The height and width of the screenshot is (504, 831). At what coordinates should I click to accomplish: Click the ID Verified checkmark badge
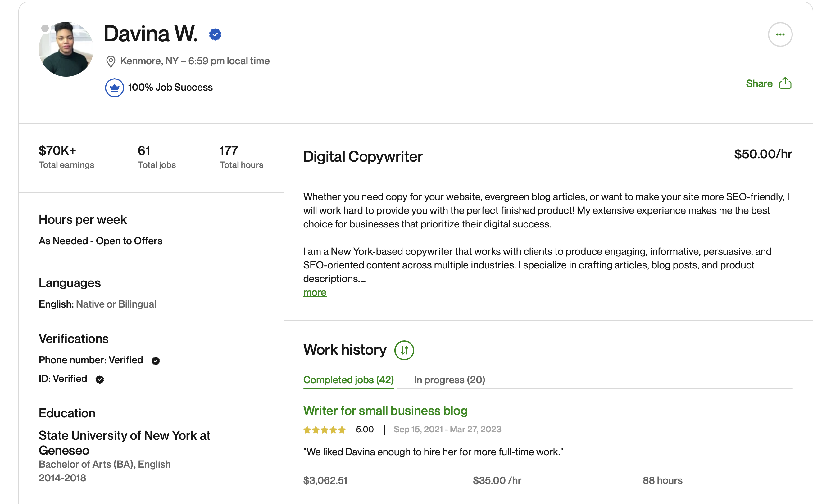[99, 379]
